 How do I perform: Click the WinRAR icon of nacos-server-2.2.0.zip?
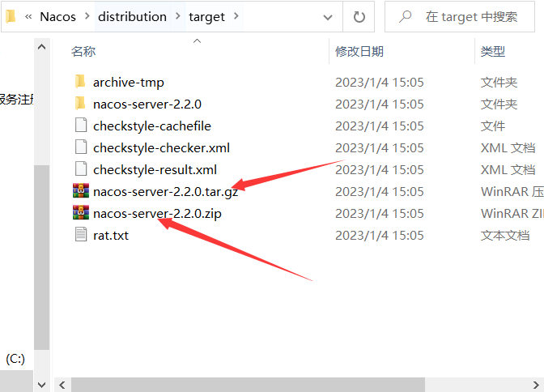[x=81, y=213]
